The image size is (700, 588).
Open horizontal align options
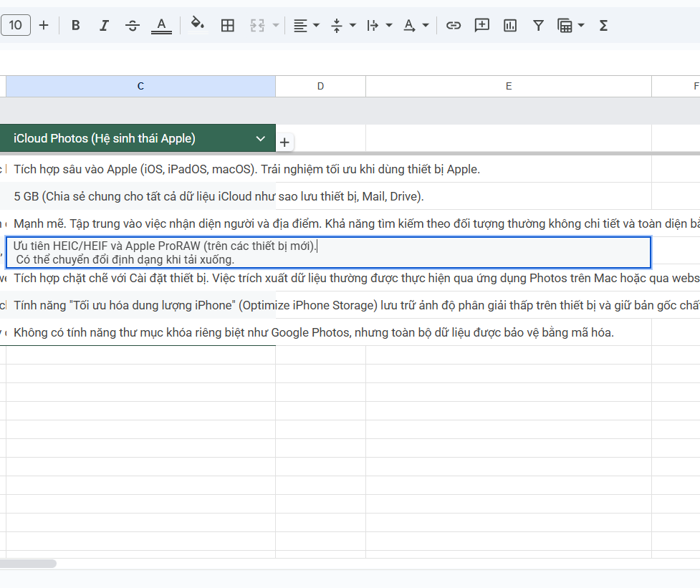(x=300, y=26)
